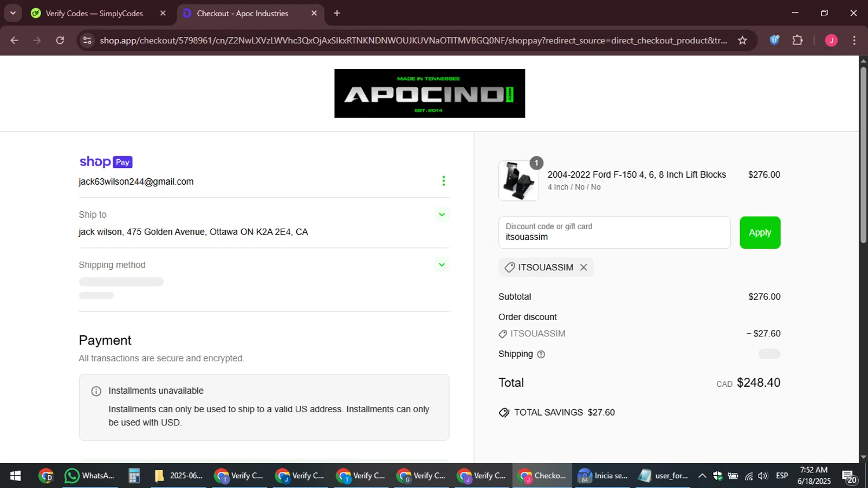Open network settings in system tray
This screenshot has height=488, width=868.
pyautogui.click(x=749, y=476)
